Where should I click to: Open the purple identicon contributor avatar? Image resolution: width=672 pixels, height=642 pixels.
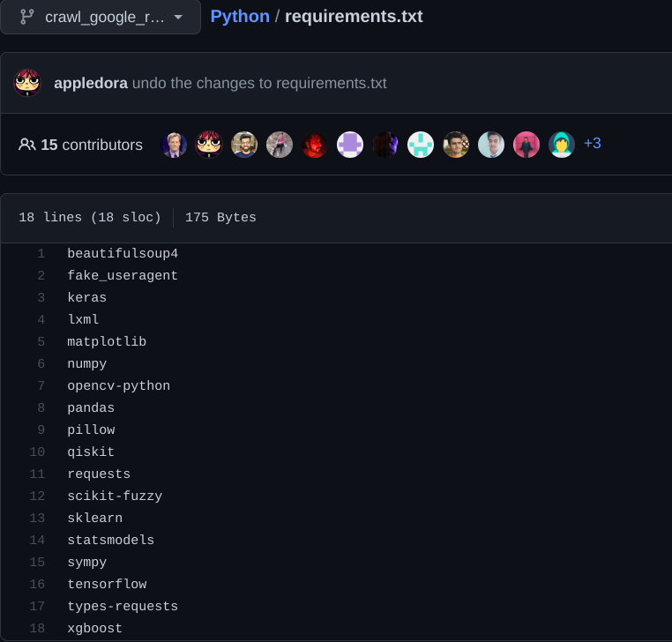point(350,145)
